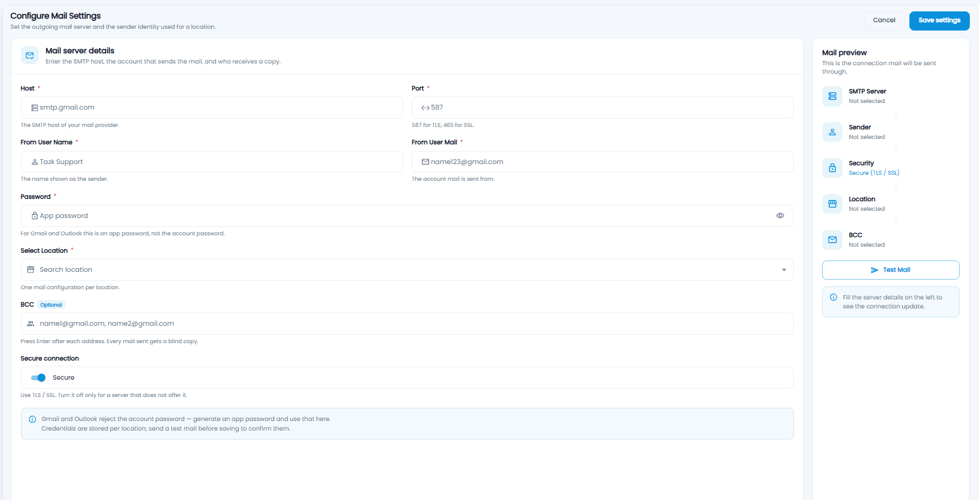Focus the From User Mail field
This screenshot has width=980, height=500.
point(602,162)
